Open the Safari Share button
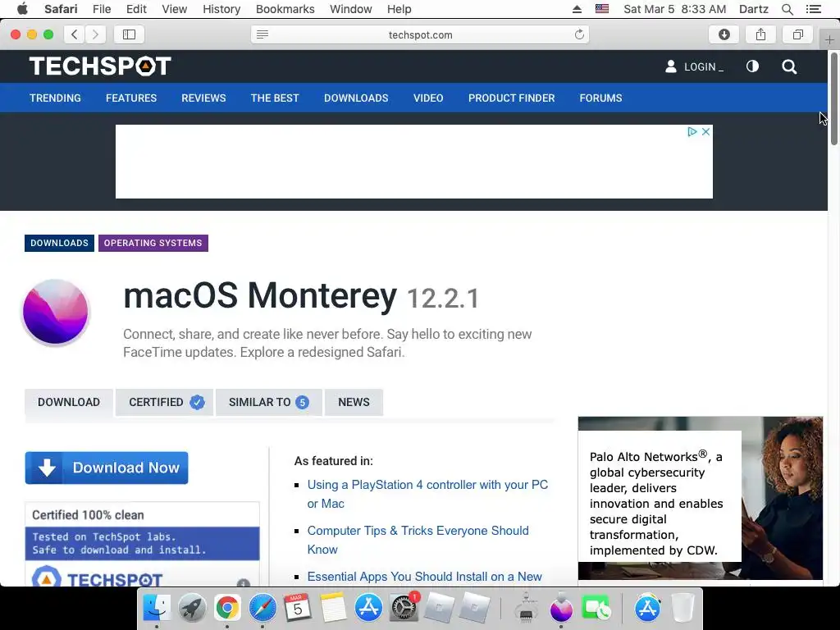The height and width of the screenshot is (630, 840). coord(760,34)
